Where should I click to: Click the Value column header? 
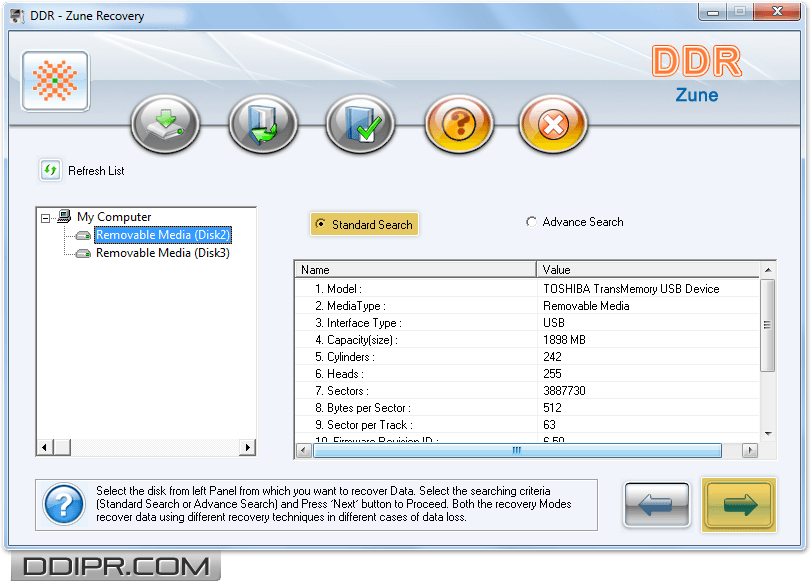click(648, 270)
